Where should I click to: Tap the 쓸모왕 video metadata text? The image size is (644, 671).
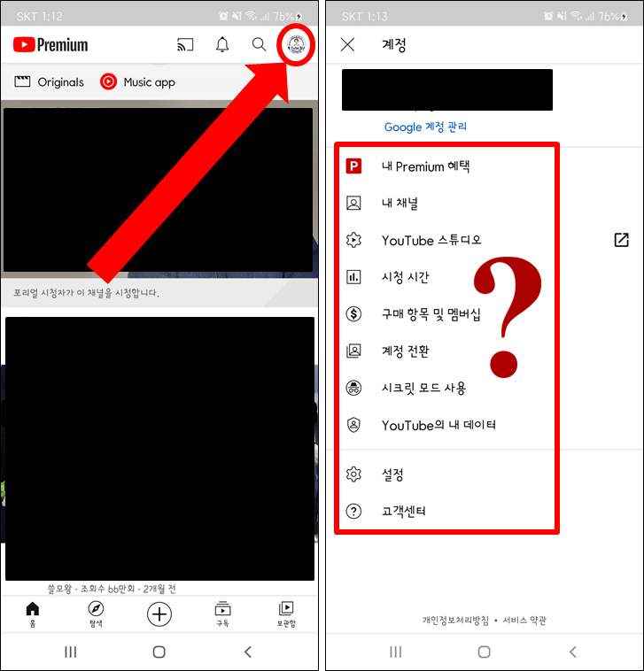click(x=112, y=589)
